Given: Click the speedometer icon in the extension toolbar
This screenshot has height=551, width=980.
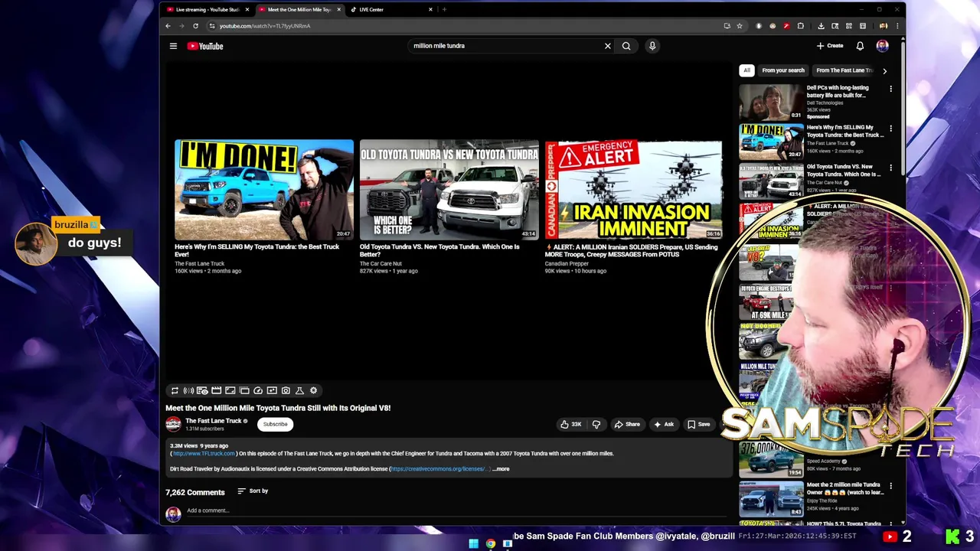Looking at the screenshot, I should (258, 390).
